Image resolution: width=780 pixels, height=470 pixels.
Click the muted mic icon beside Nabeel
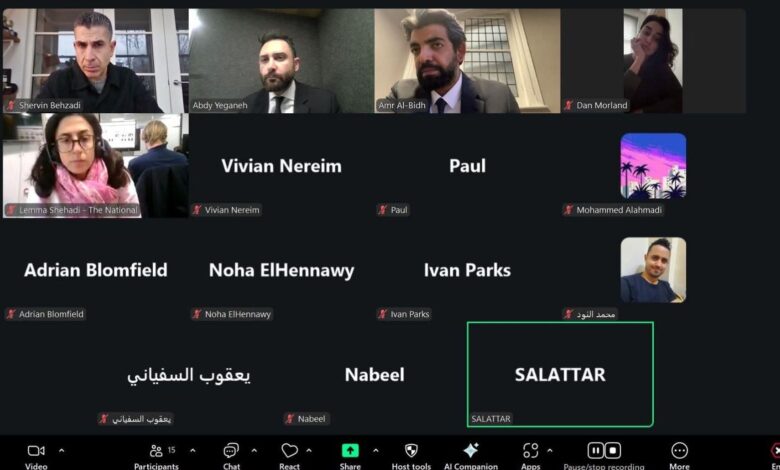pyautogui.click(x=290, y=419)
